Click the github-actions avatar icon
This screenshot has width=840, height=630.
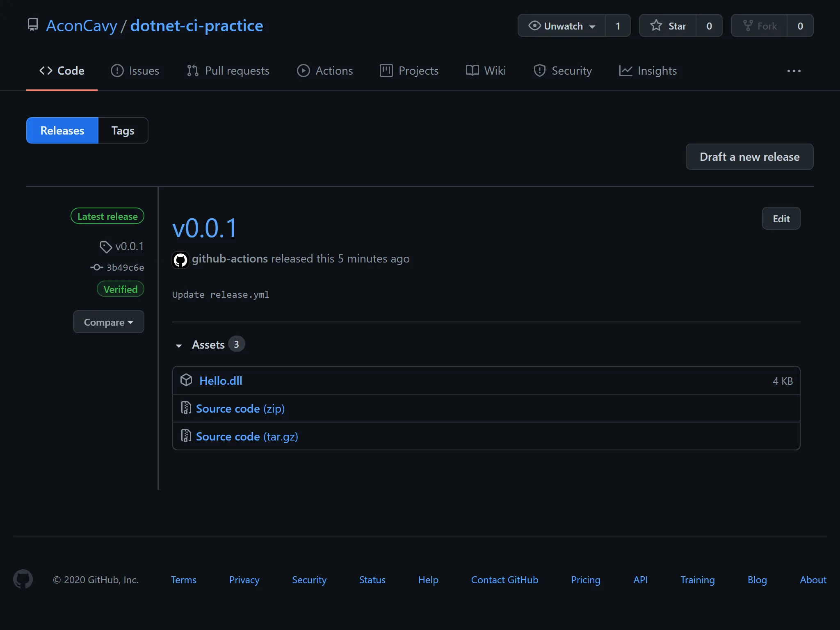pos(180,260)
